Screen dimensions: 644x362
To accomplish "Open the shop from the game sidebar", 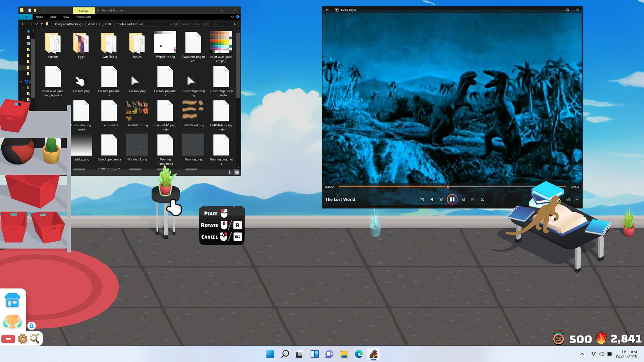I will [13, 301].
